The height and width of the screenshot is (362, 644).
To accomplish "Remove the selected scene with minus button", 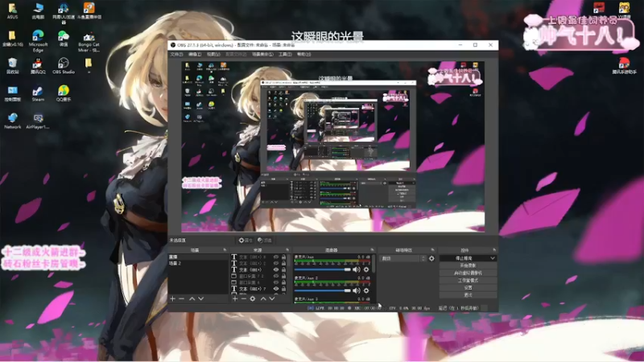I will click(x=182, y=298).
